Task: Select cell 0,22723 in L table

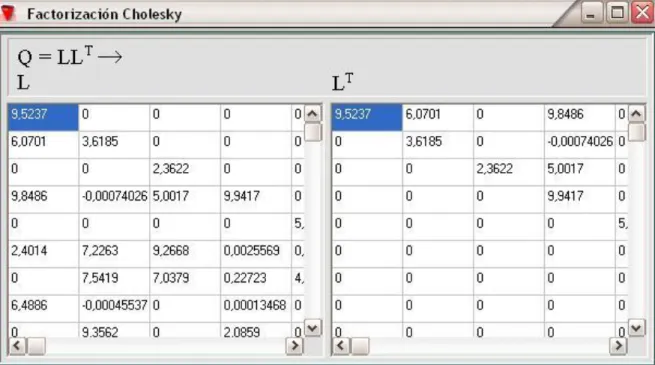Action: (x=256, y=281)
